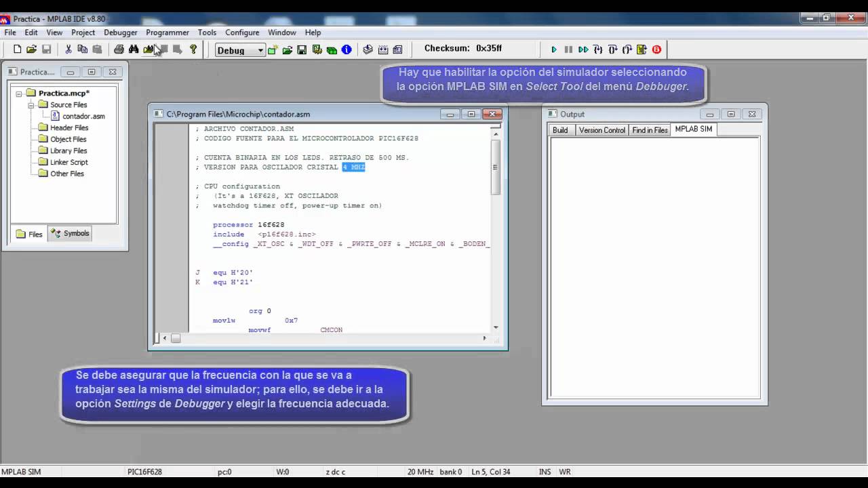Screen dimensions: 868x488
Task: Switch to the Find in Files tab
Action: (x=650, y=130)
